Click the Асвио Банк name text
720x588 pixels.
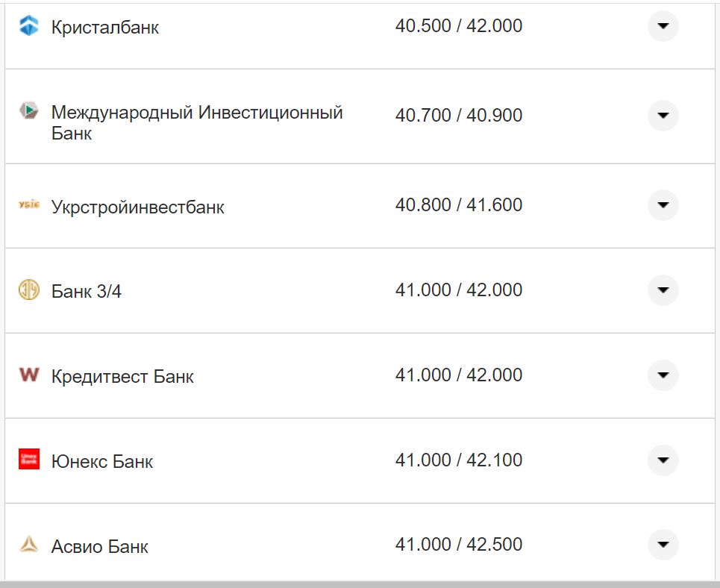[98, 546]
